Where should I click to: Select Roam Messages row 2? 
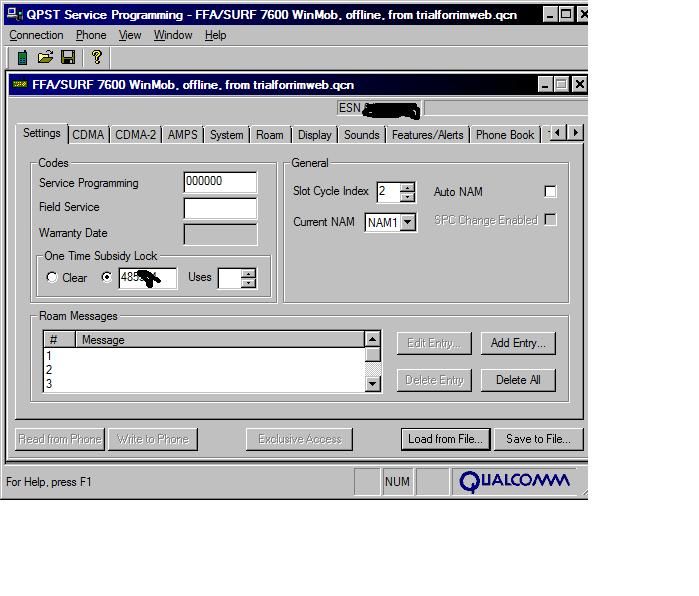(x=204, y=370)
